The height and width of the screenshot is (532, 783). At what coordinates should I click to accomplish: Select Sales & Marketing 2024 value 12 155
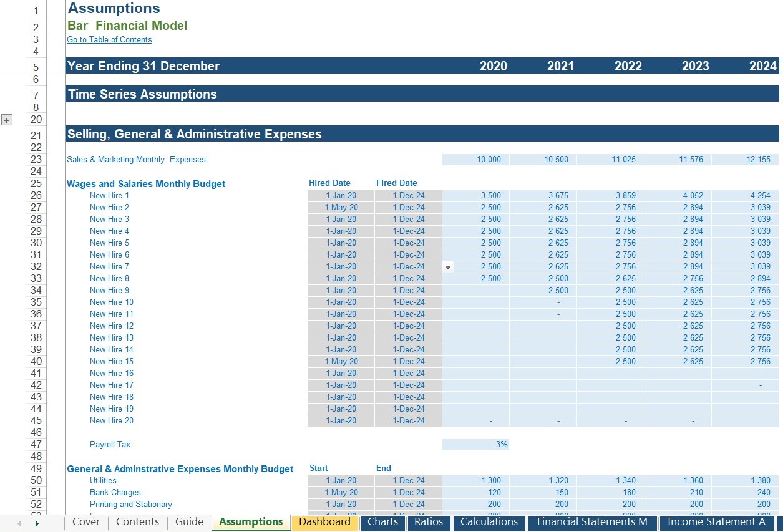[745, 160]
